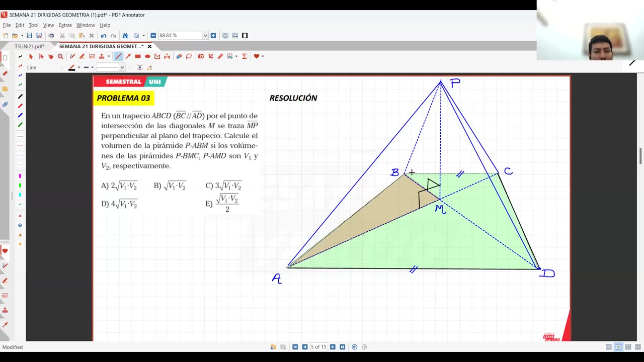
Task: Select the red arrow pointer tool
Action: click(x=31, y=56)
